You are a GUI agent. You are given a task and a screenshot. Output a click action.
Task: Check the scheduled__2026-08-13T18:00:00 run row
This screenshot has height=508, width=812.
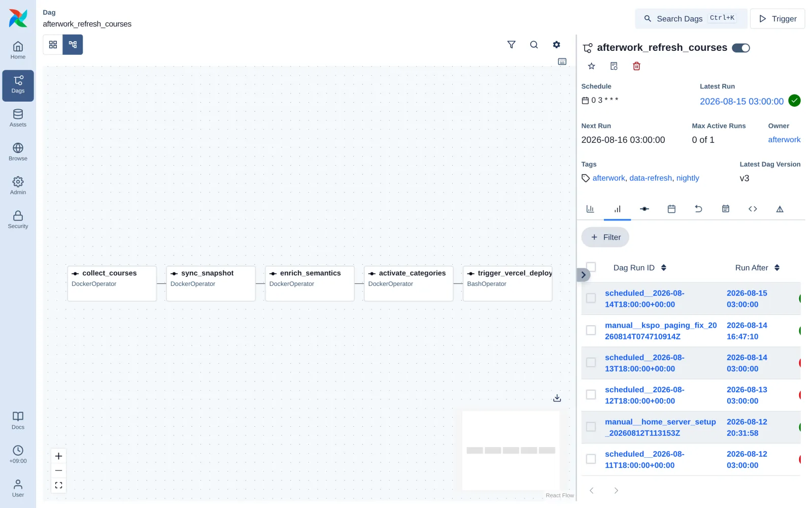(591, 362)
